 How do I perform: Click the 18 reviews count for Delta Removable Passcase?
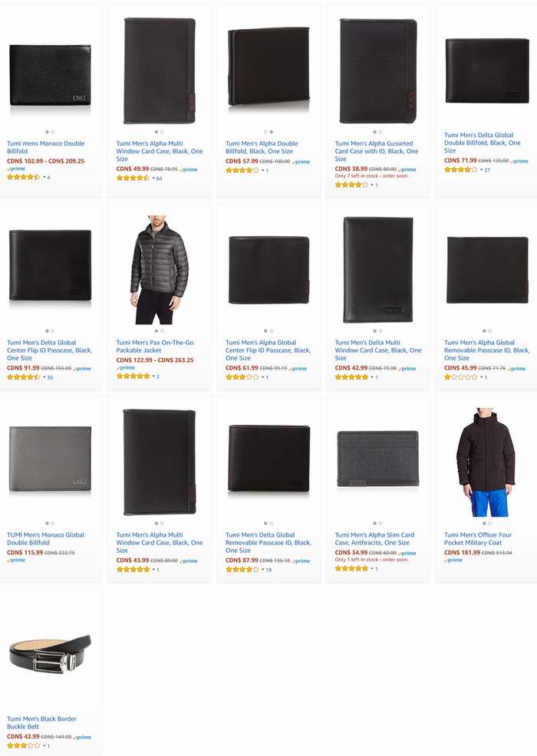tap(268, 570)
